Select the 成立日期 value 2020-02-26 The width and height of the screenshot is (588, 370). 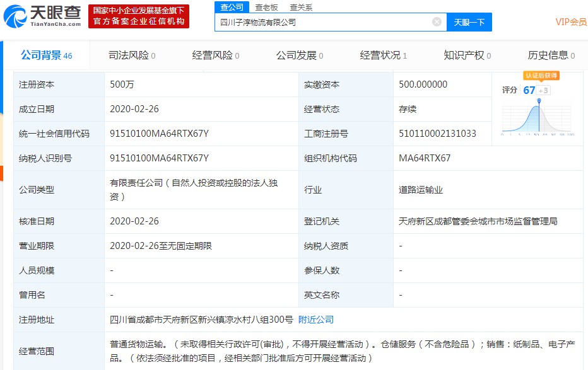[x=134, y=109]
